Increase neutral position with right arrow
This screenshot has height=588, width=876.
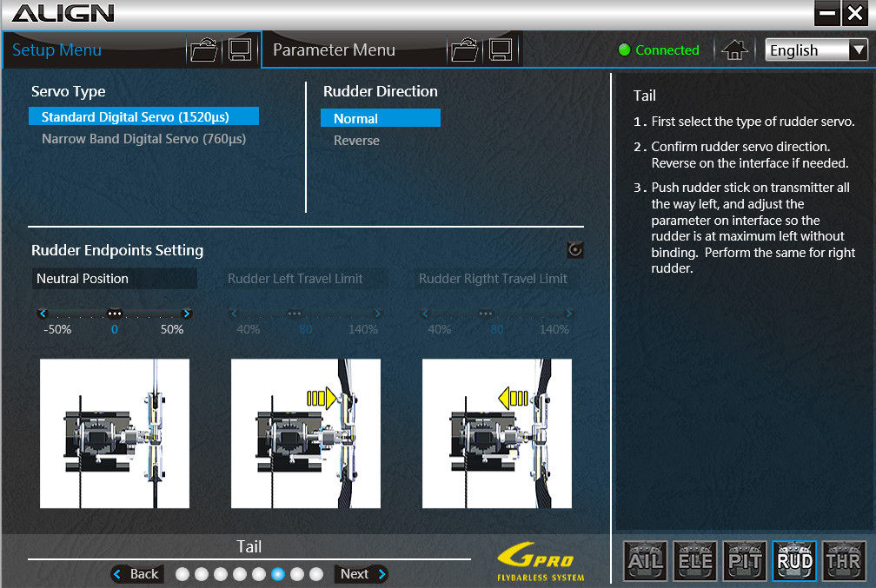point(187,314)
